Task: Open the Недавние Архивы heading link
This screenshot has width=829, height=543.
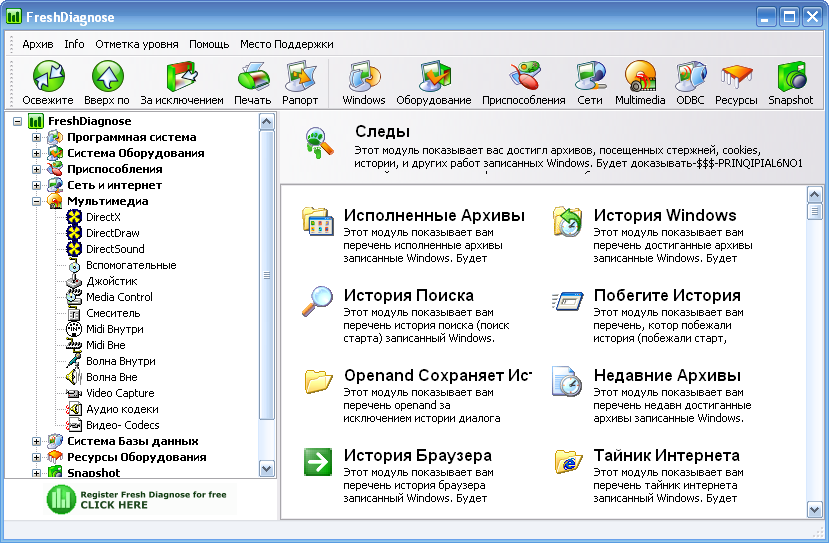Action: tap(667, 375)
